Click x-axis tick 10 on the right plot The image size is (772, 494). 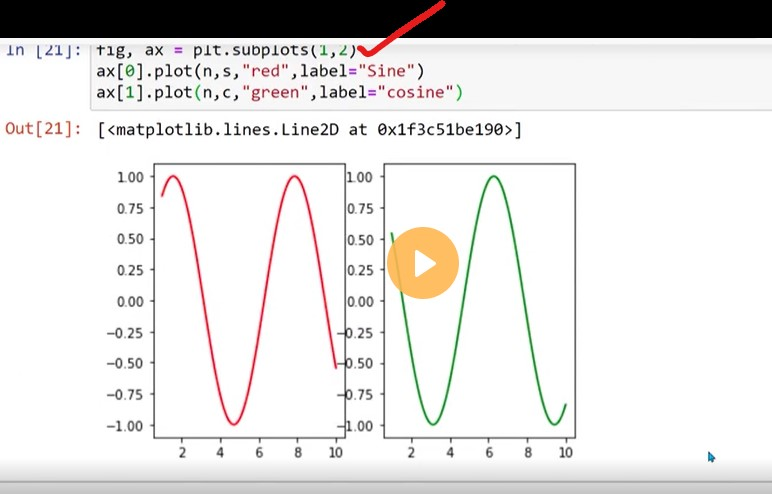coord(565,454)
